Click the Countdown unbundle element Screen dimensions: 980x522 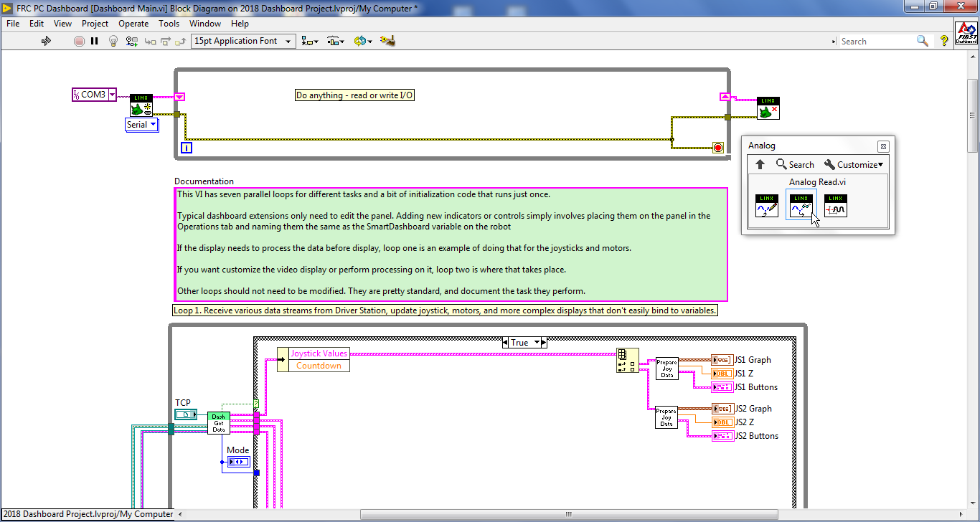click(319, 366)
